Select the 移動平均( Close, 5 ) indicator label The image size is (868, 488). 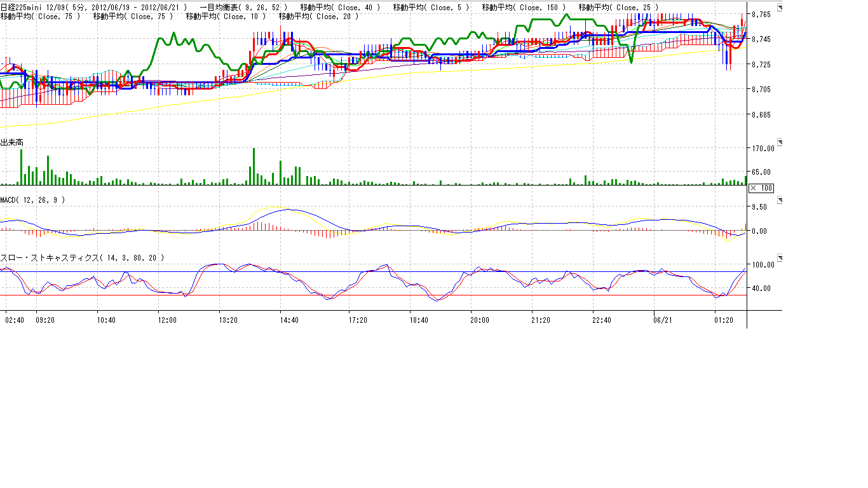point(431,7)
